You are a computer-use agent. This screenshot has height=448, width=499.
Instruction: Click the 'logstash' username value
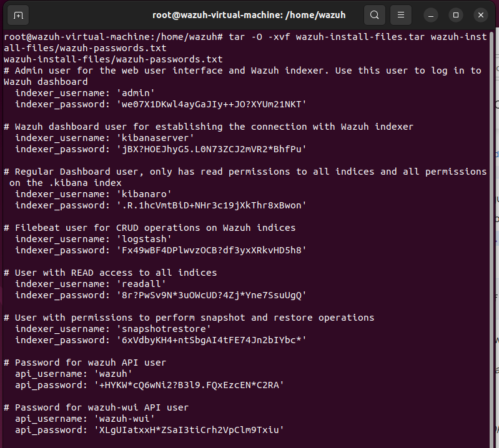pos(144,239)
